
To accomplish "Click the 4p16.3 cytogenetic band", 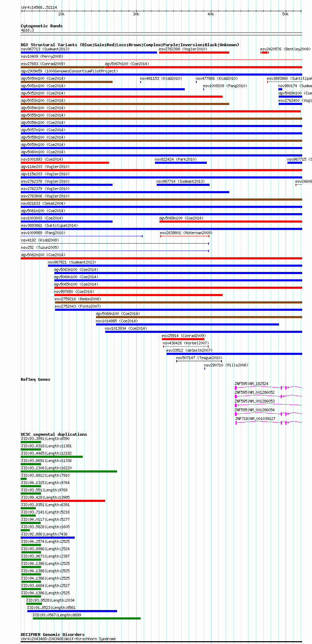I will coord(161,33).
